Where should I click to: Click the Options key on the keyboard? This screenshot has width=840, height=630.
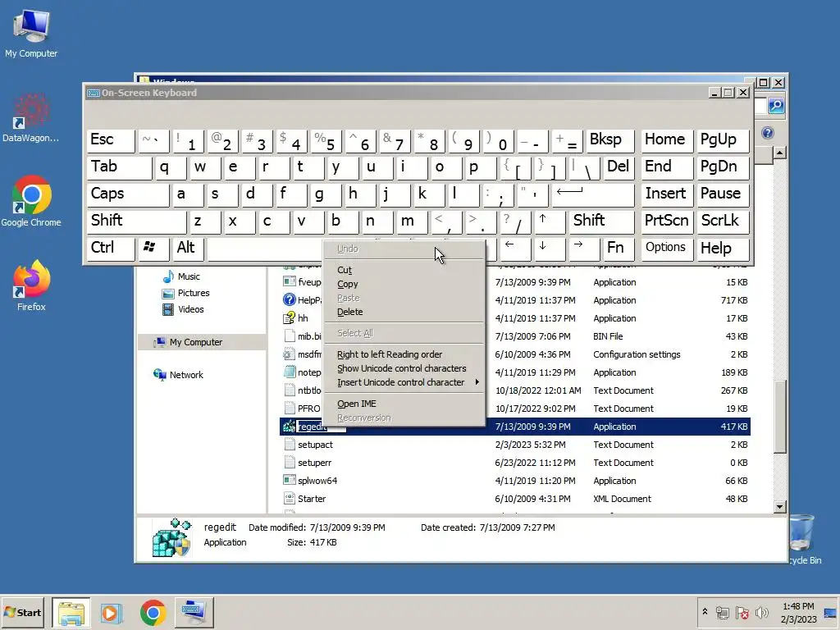pos(667,249)
